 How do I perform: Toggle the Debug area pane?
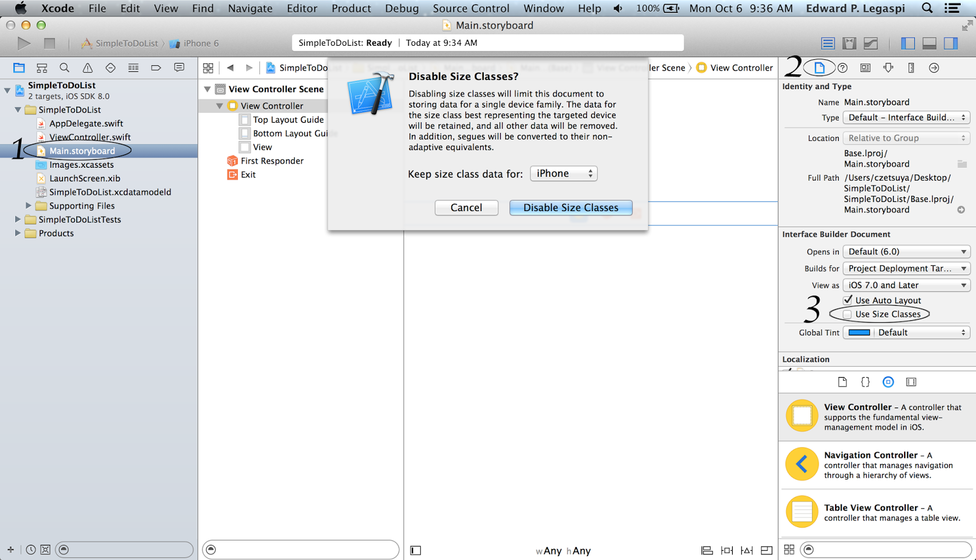pyautogui.click(x=929, y=43)
